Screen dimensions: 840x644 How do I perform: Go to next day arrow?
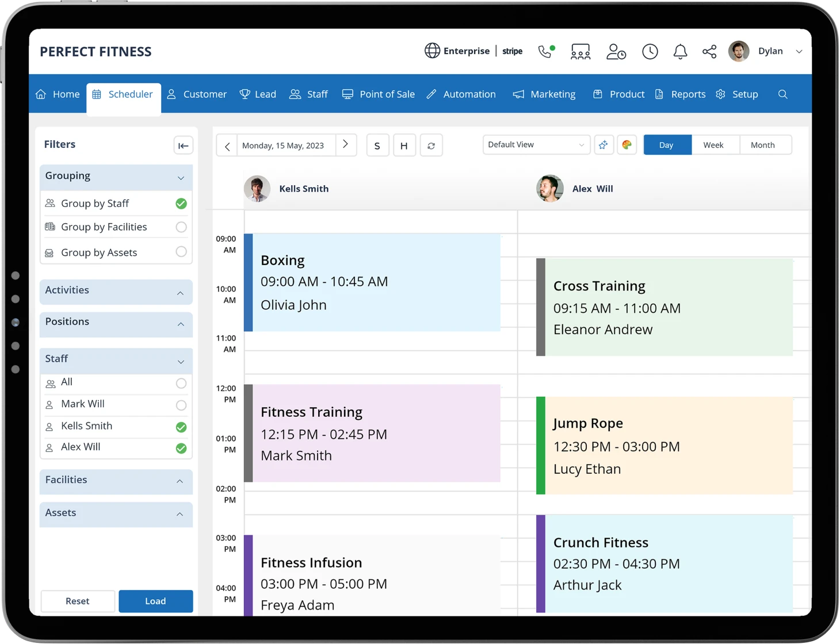click(x=345, y=145)
